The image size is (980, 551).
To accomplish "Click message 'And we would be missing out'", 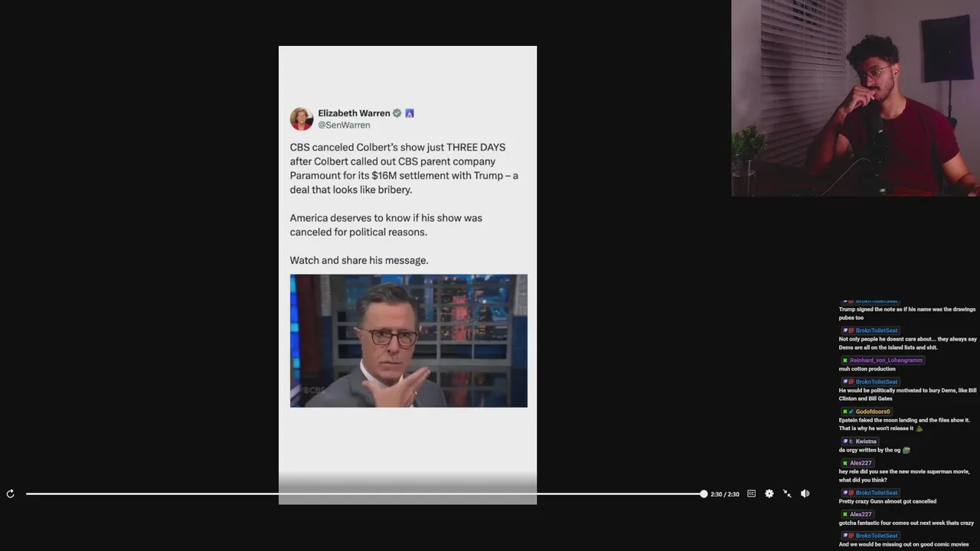I will click(904, 544).
